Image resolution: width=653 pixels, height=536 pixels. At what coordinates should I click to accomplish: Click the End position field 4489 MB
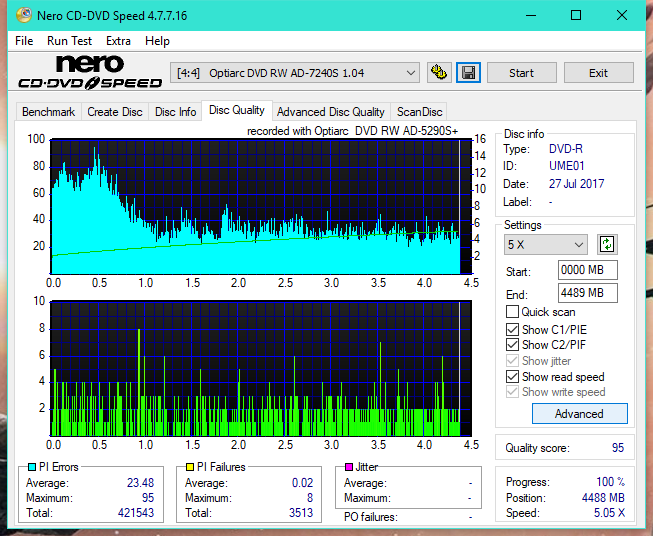click(x=587, y=293)
